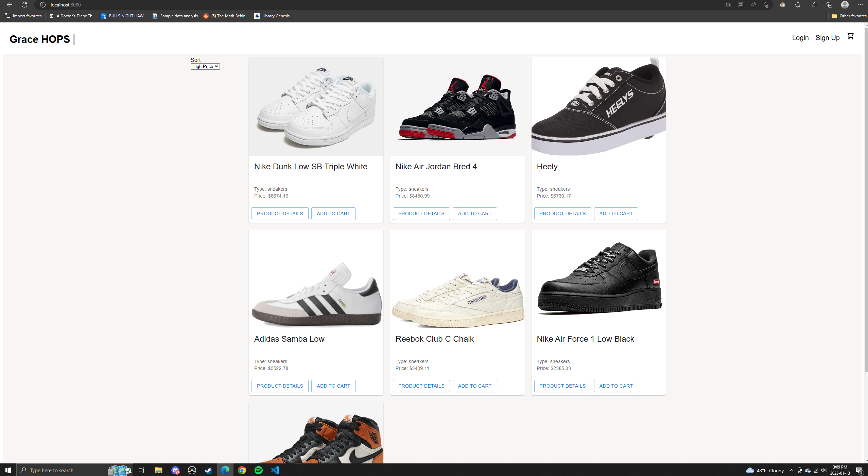This screenshot has width=868, height=476.
Task: Open the Sort dropdown set to High Price
Action: pyautogui.click(x=205, y=66)
